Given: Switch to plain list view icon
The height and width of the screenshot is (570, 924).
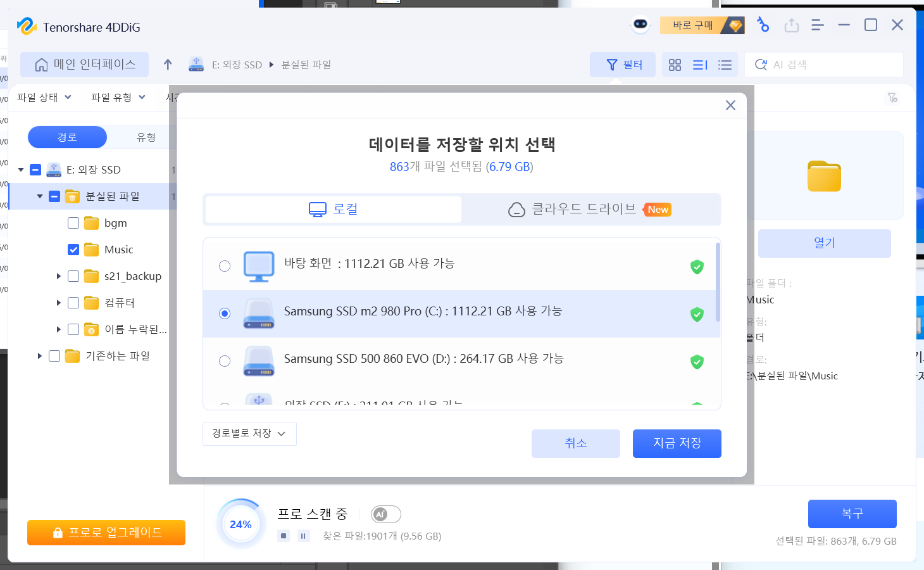Looking at the screenshot, I should 725,65.
